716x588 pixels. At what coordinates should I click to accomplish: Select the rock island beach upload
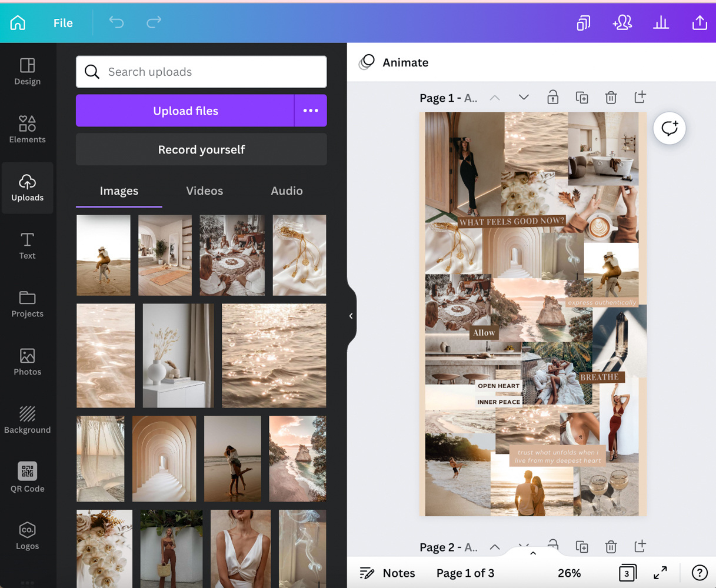coord(298,459)
